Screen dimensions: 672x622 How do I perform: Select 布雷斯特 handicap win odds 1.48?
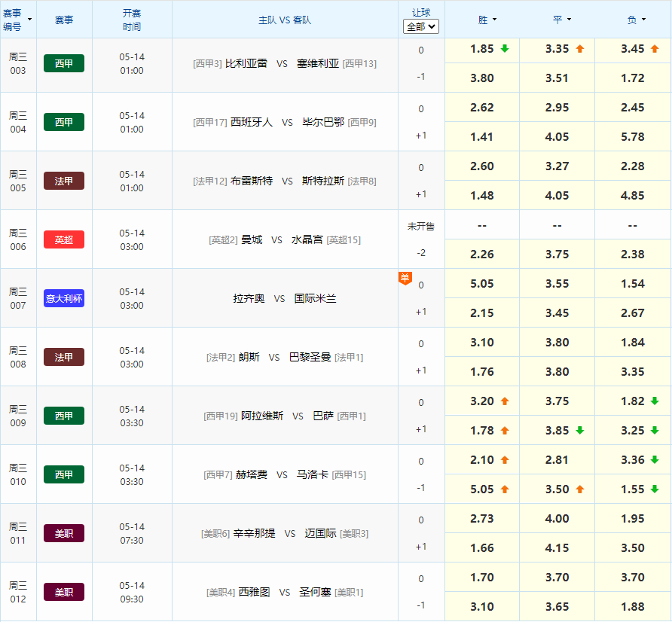482,195
